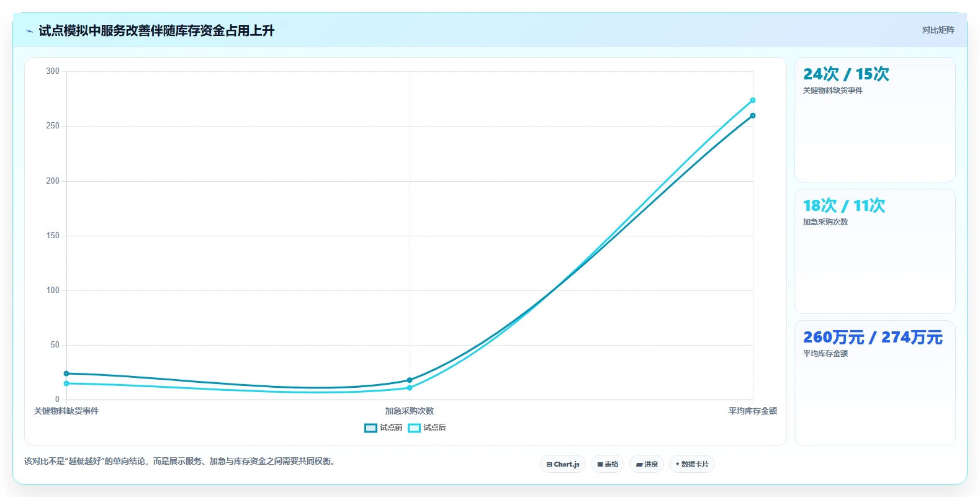
Task: Click the 进度 tag
Action: click(647, 464)
